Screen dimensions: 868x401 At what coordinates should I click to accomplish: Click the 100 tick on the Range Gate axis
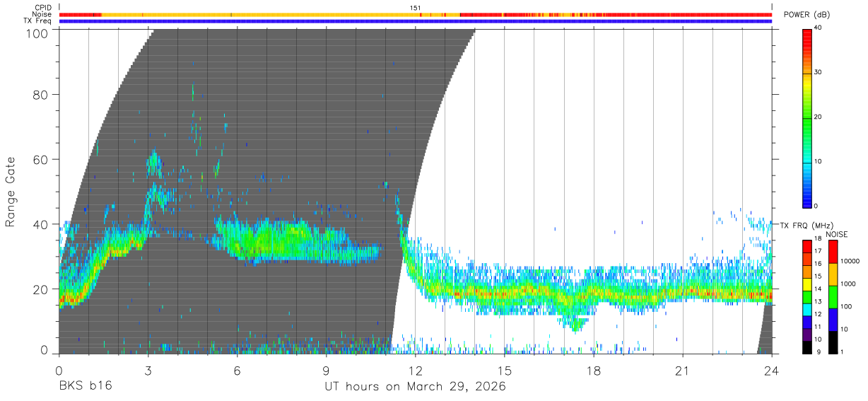tap(36, 33)
